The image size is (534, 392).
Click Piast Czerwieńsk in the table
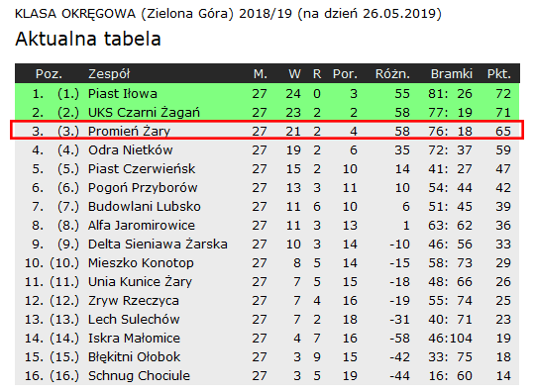click(142, 168)
